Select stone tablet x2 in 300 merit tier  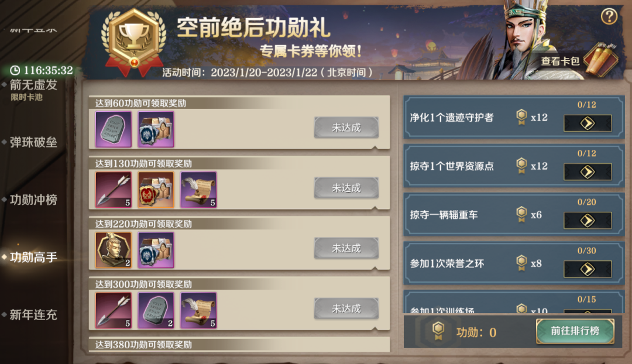(156, 310)
